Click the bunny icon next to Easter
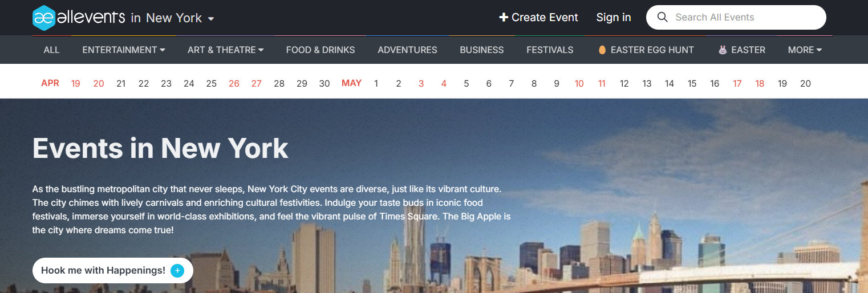 [x=723, y=50]
